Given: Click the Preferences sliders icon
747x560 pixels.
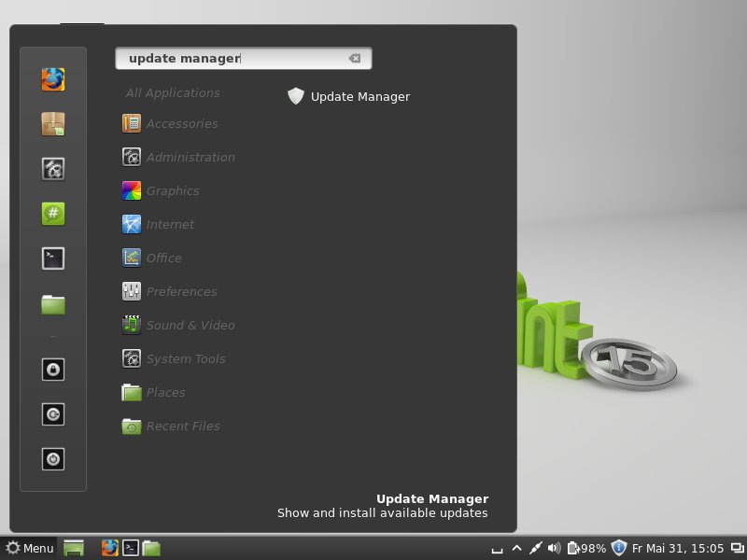Looking at the screenshot, I should [x=131, y=291].
